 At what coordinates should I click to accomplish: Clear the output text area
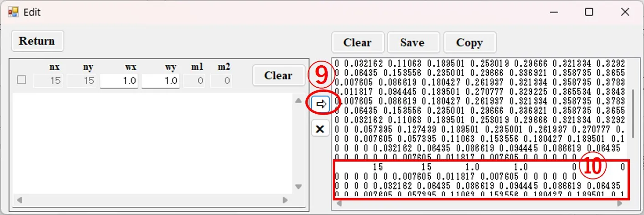(358, 42)
